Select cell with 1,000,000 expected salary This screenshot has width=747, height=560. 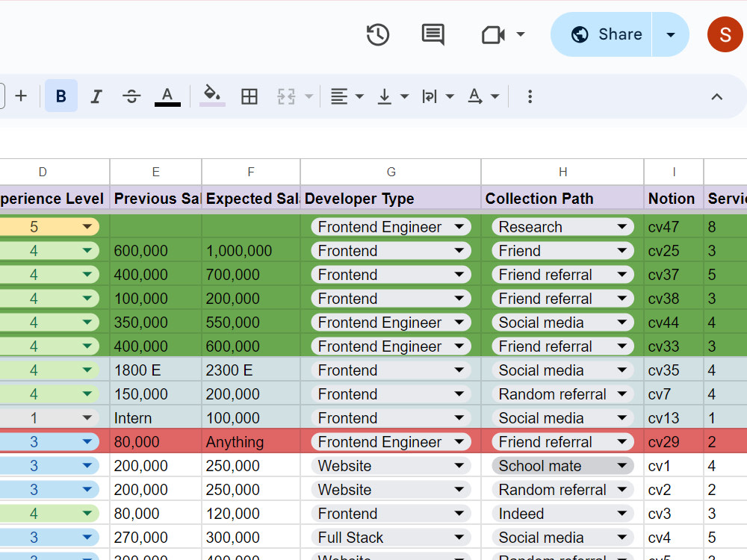pos(251,250)
